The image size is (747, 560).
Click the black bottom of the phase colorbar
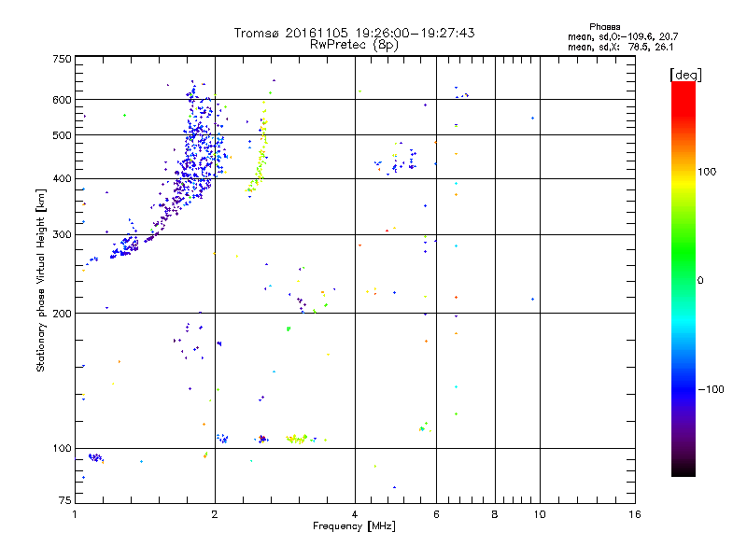(x=684, y=469)
